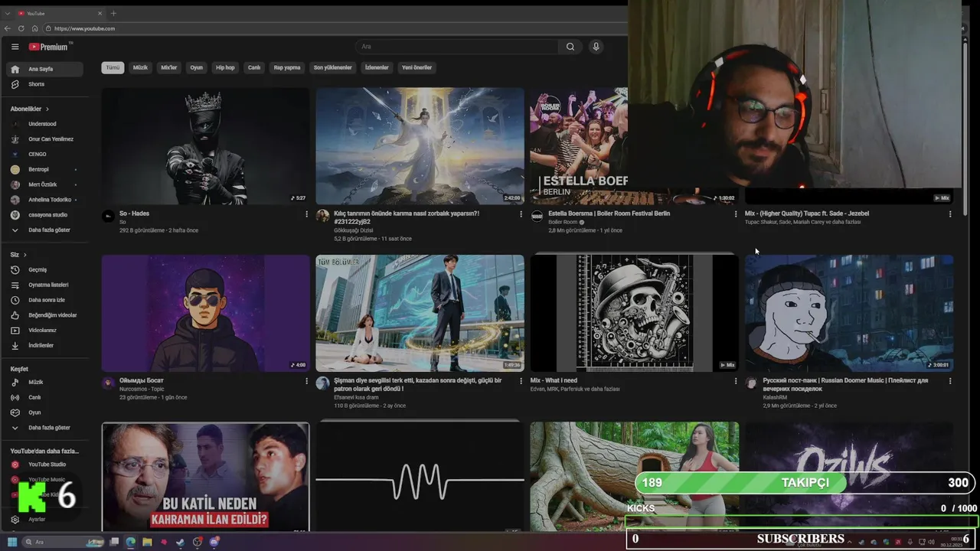Screen dimensions: 980x551
Task: Open Boiler Room channel avatar
Action: 537,217
